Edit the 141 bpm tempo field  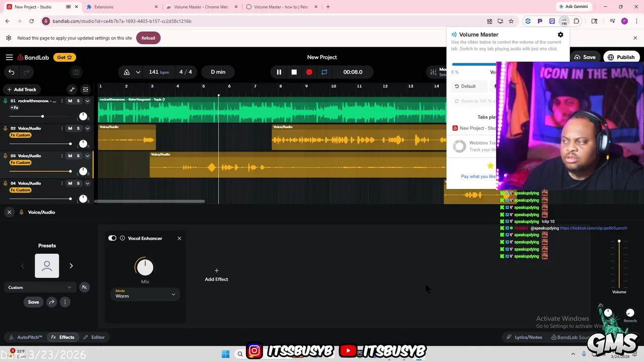coord(159,72)
